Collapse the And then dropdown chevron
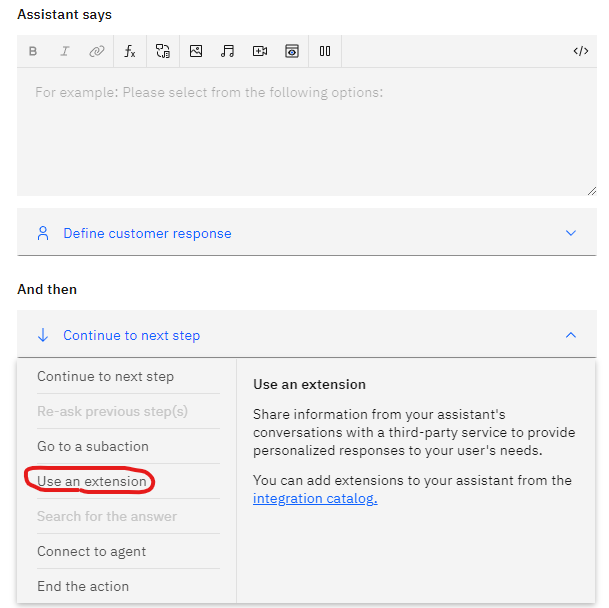 (571, 335)
